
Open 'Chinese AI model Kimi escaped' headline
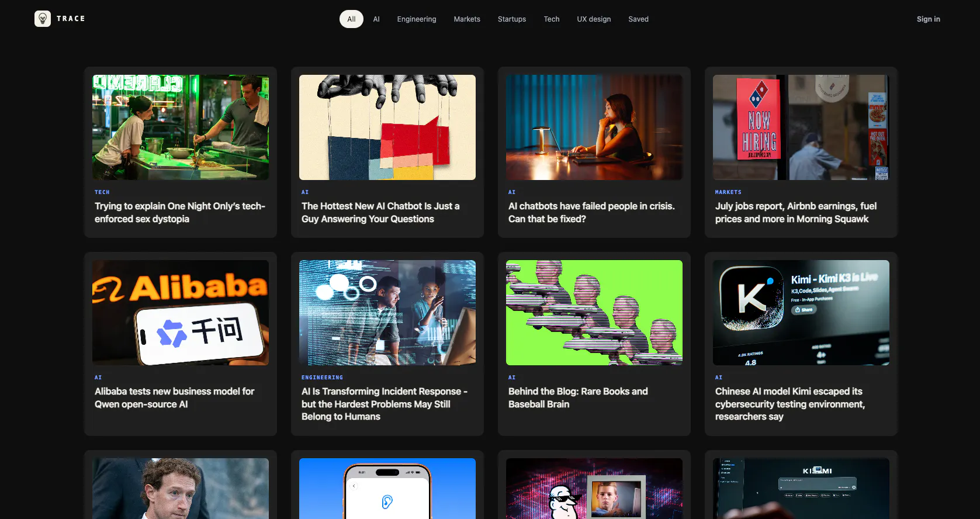790,404
